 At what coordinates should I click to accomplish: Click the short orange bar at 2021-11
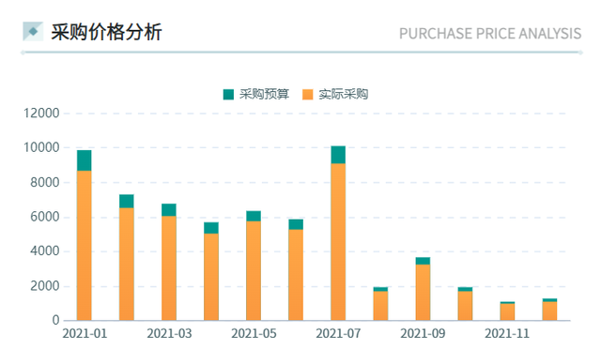pyautogui.click(x=507, y=312)
